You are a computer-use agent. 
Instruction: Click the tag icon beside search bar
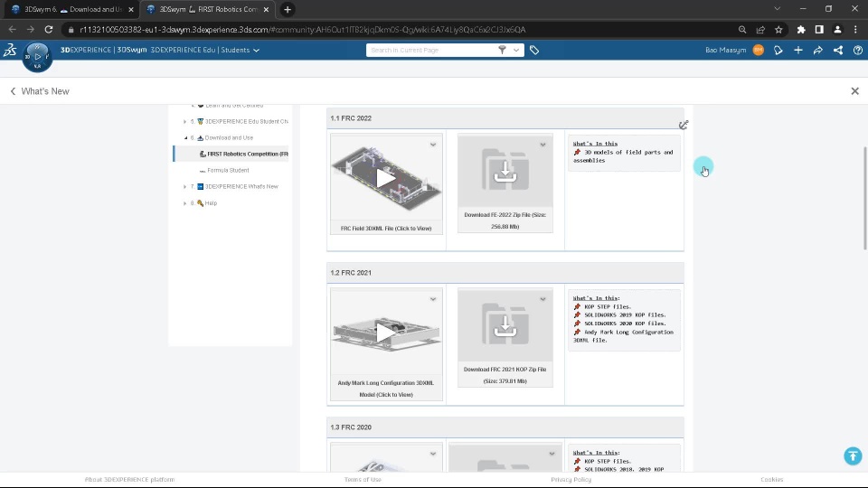pos(534,50)
